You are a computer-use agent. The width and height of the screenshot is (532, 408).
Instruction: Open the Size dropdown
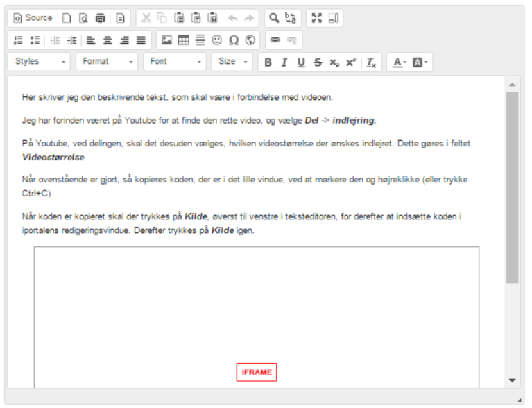(x=232, y=62)
